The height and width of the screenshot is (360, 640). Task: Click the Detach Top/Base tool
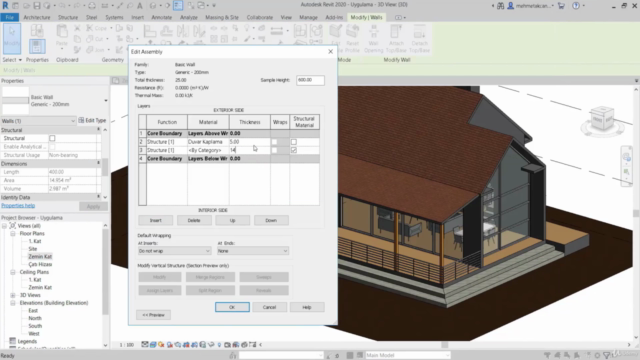pyautogui.click(x=419, y=38)
